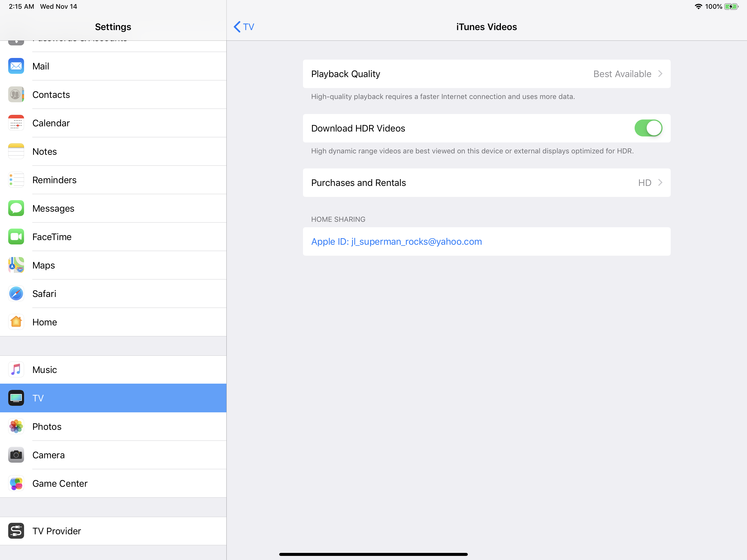Tap the Game Center bubbles icon
The width and height of the screenshot is (747, 560).
16,483
